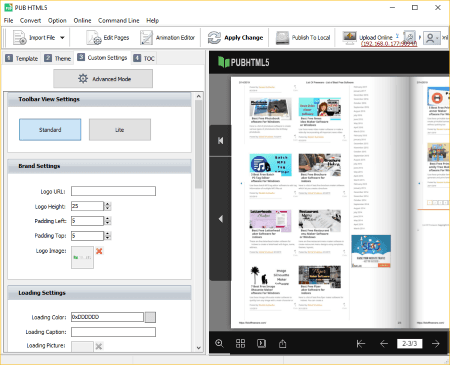Go to next page in bottom bar

[x=436, y=344]
